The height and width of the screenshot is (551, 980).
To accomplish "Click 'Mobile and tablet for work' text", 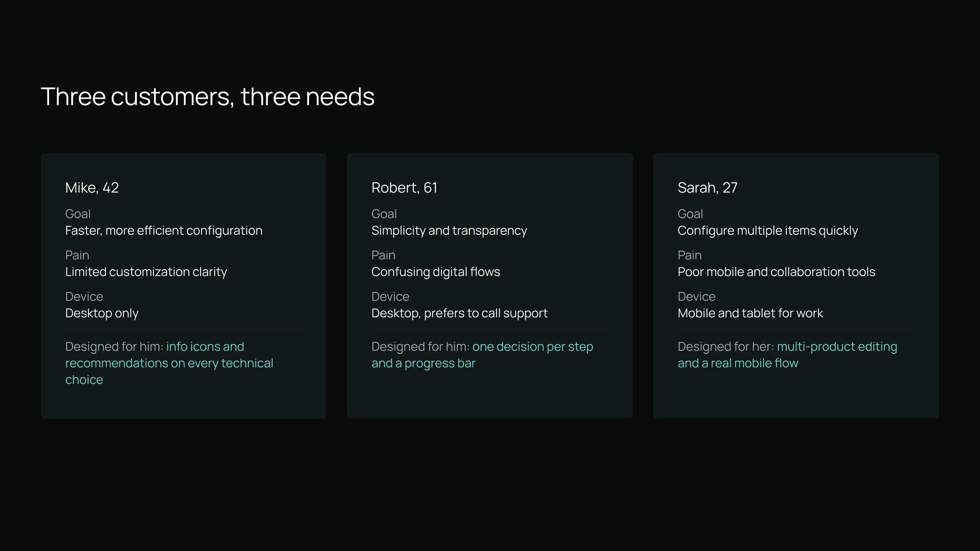I will click(x=750, y=313).
